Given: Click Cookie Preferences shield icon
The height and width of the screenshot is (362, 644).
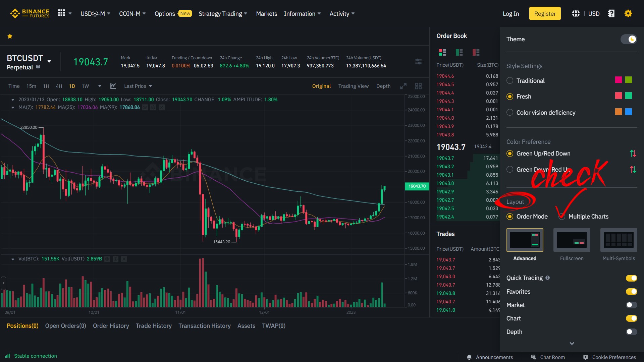Looking at the screenshot, I should (586, 357).
